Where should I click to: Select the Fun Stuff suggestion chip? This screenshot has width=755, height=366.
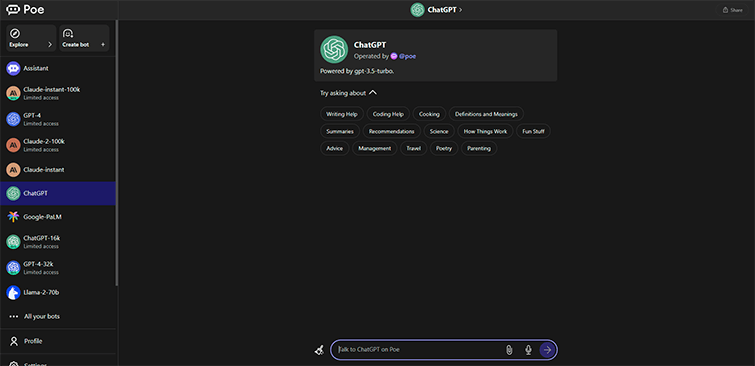(534, 131)
